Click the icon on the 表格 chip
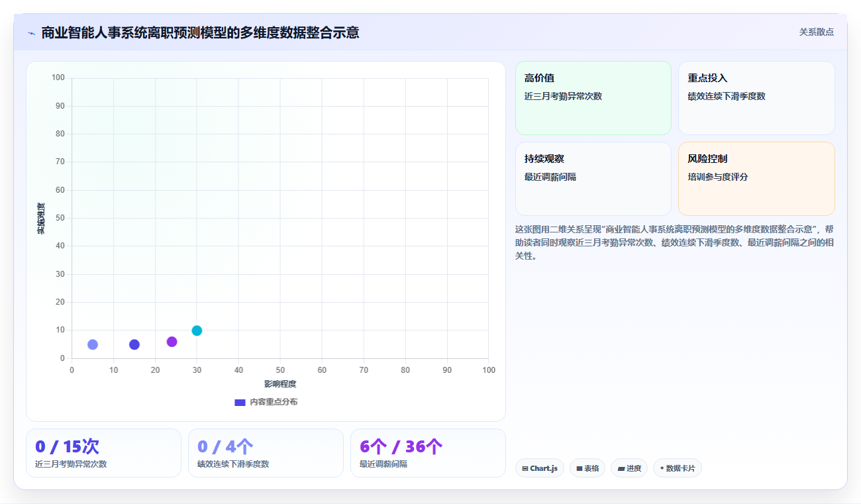The width and height of the screenshot is (861, 504). pos(580,468)
